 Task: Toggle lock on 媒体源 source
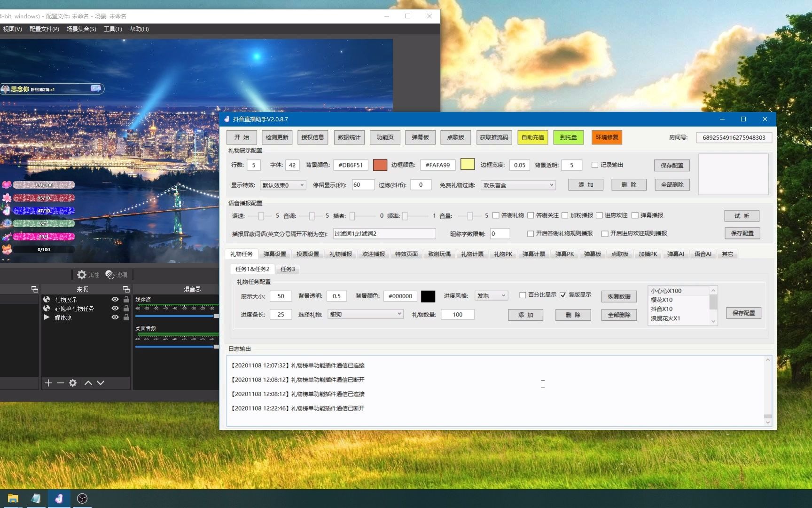coord(126,317)
